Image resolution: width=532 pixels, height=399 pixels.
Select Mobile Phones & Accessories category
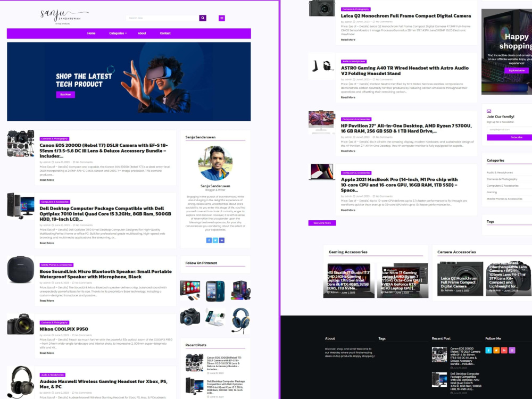504,199
